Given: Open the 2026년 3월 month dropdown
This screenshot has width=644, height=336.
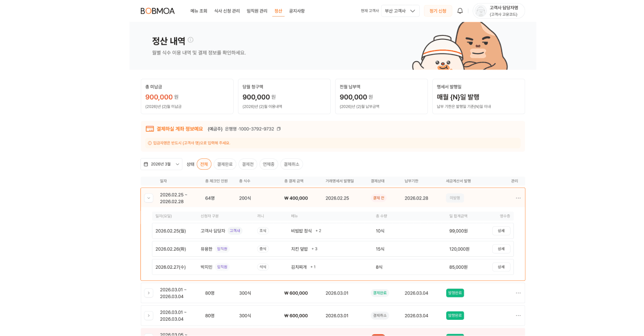Looking at the screenshot, I should point(161,164).
